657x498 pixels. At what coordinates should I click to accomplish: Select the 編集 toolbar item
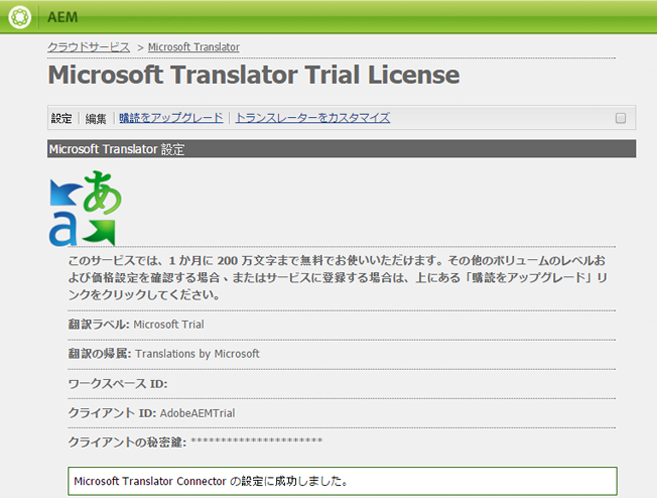coord(96,119)
